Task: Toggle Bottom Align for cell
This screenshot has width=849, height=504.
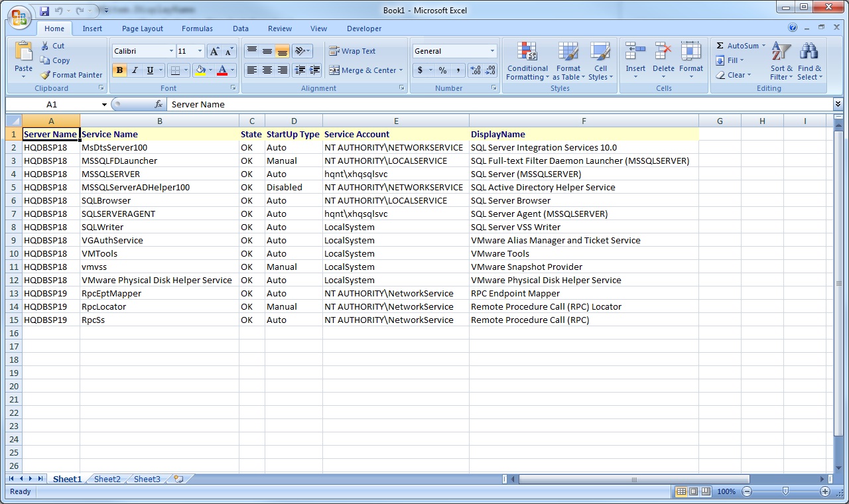Action: (282, 51)
